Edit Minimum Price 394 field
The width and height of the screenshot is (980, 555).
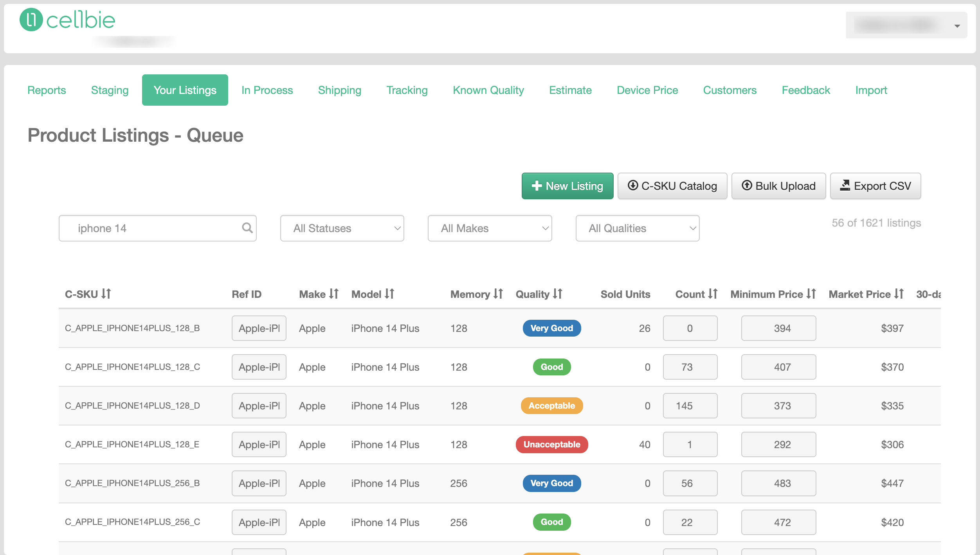click(x=778, y=328)
